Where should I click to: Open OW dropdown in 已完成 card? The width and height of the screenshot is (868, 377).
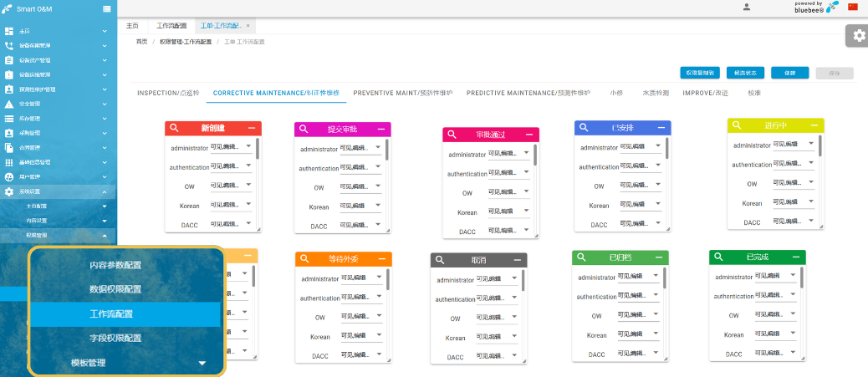click(775, 314)
